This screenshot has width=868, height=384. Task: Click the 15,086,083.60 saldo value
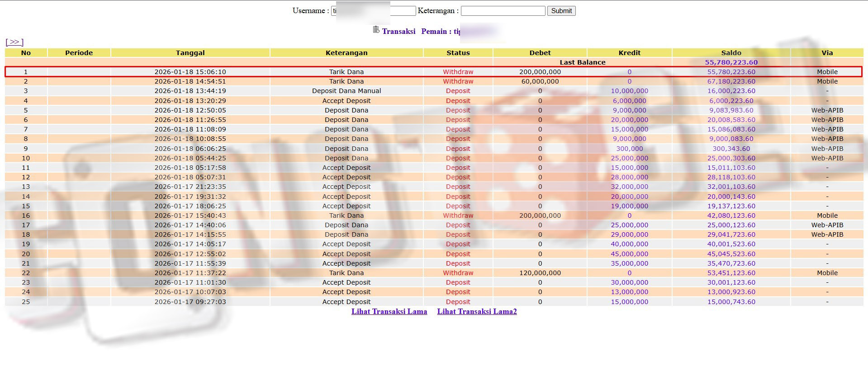(731, 129)
